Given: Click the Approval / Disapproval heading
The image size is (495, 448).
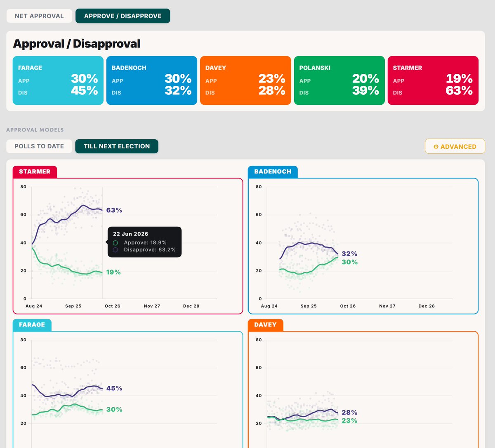Looking at the screenshot, I should tap(77, 44).
